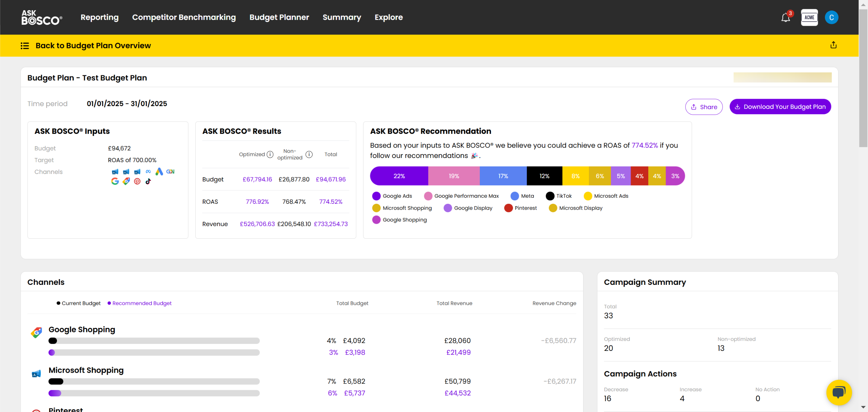This screenshot has width=868, height=412.
Task: Click the 22% Google Ads bar segment
Action: [399, 176]
